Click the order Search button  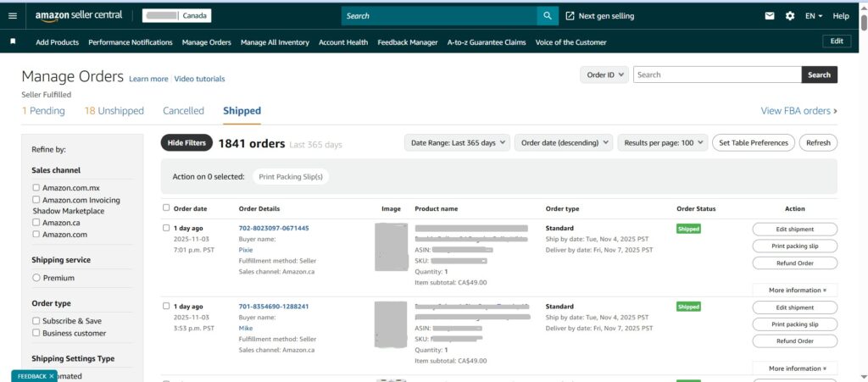coord(820,75)
